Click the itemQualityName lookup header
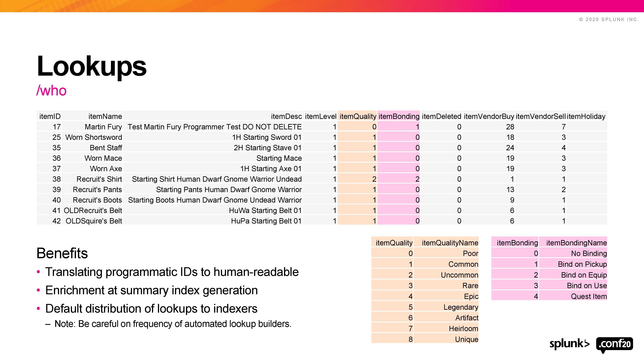644x362 pixels. [x=450, y=243]
